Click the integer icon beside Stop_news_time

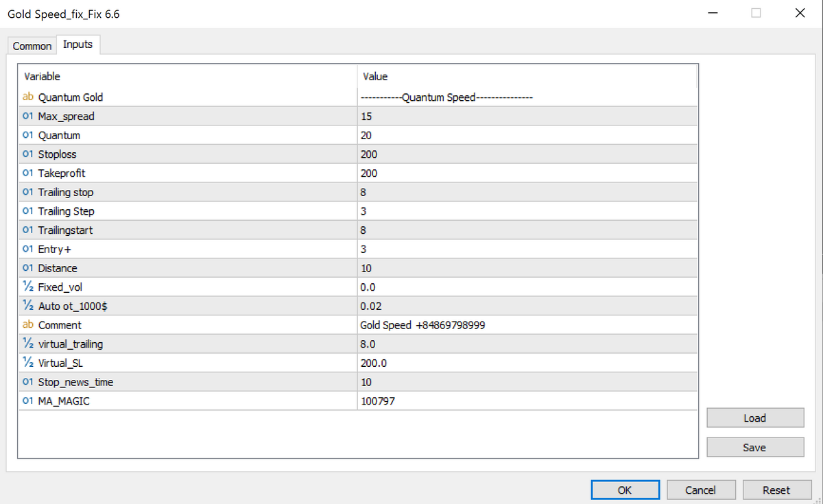28,382
